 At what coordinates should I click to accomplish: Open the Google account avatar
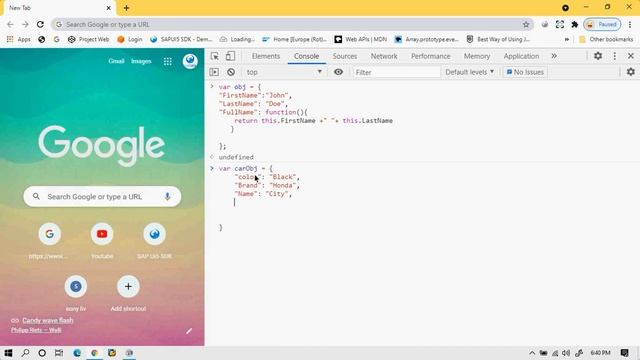[190, 61]
